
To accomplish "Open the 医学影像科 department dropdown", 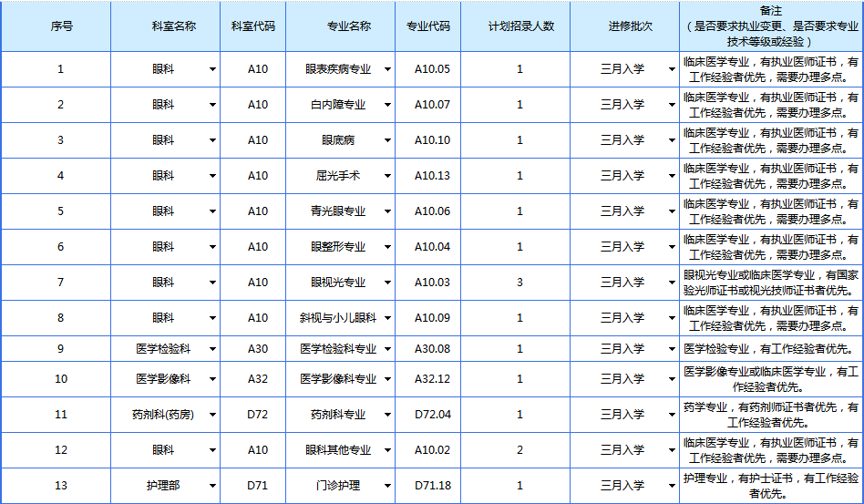I will coord(212,379).
